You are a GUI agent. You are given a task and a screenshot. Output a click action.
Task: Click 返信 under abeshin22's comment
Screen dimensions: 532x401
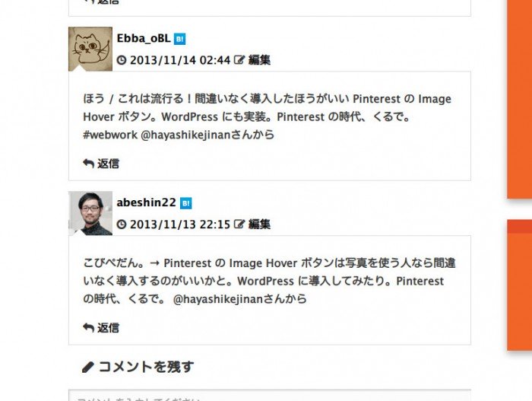pos(108,328)
